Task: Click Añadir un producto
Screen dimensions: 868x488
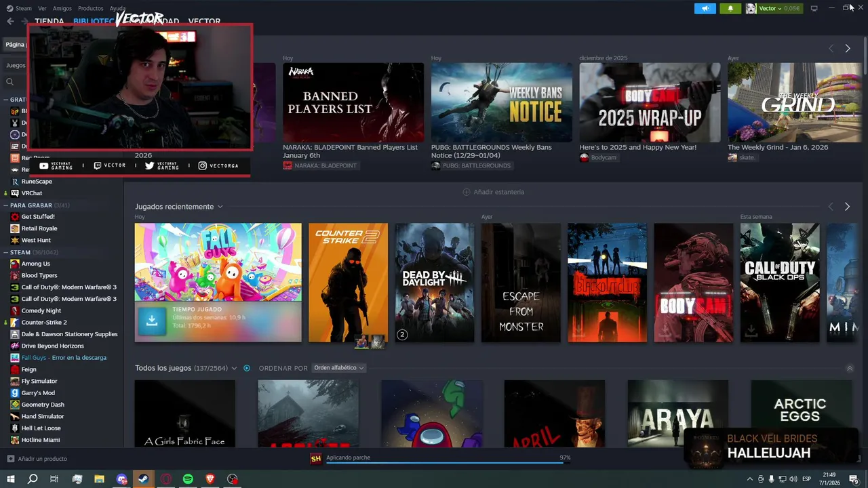Action: pyautogui.click(x=37, y=459)
